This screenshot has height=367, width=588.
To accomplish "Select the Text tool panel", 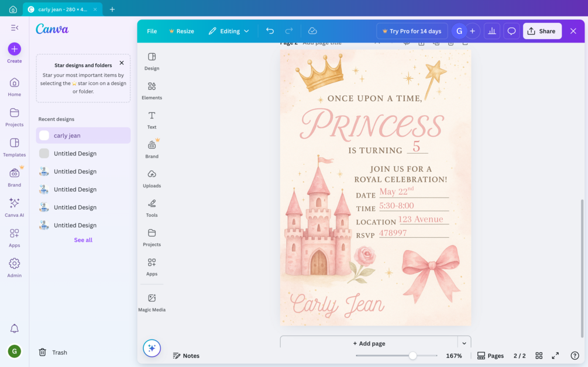I will 152,120.
